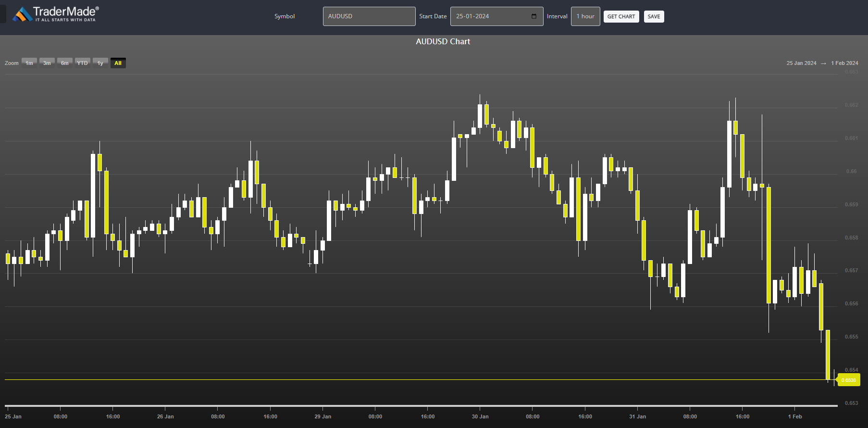
Task: Click the Start Date field 25-01-2024
Action: coord(496,16)
